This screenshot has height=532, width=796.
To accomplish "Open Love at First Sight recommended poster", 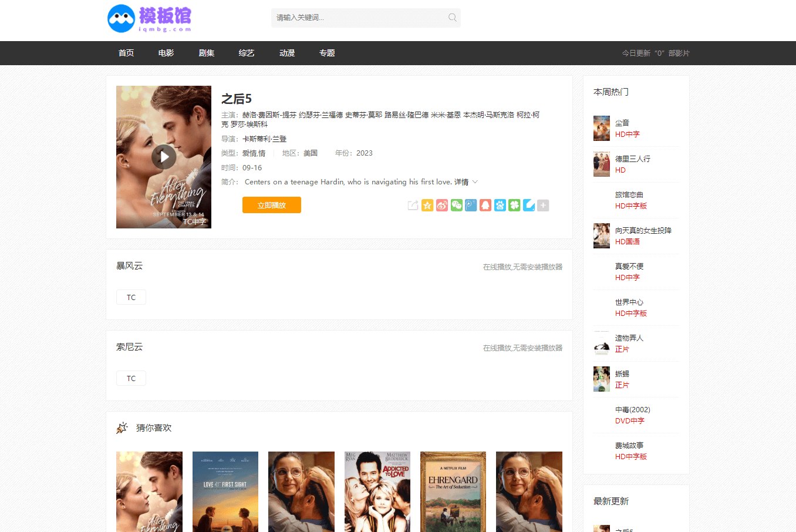I will (x=225, y=491).
